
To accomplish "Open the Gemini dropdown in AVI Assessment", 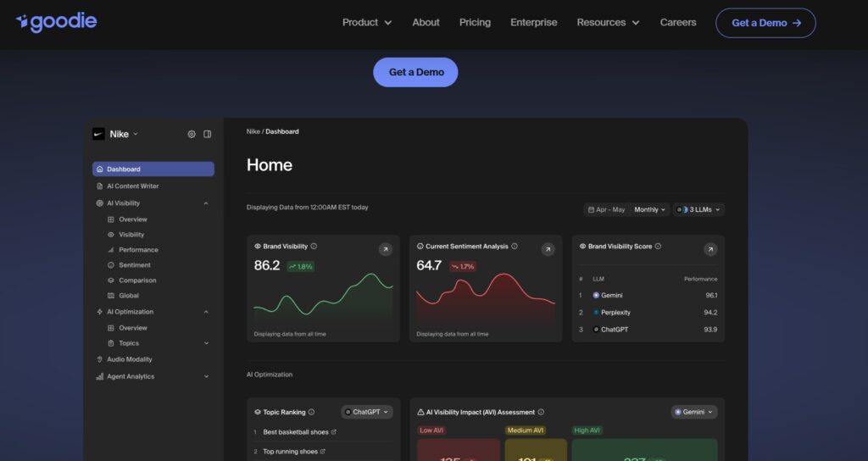I will (694, 413).
